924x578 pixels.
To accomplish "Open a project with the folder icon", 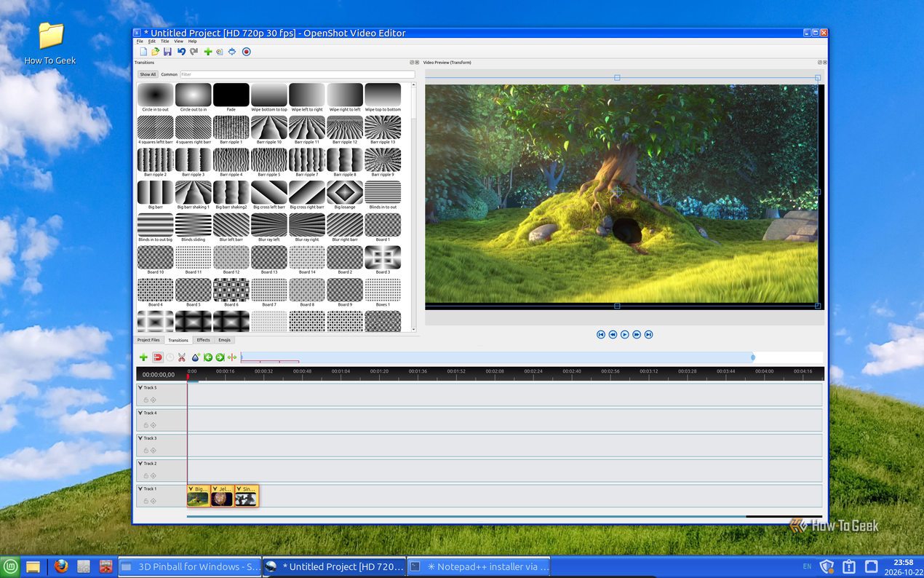I will (x=155, y=52).
